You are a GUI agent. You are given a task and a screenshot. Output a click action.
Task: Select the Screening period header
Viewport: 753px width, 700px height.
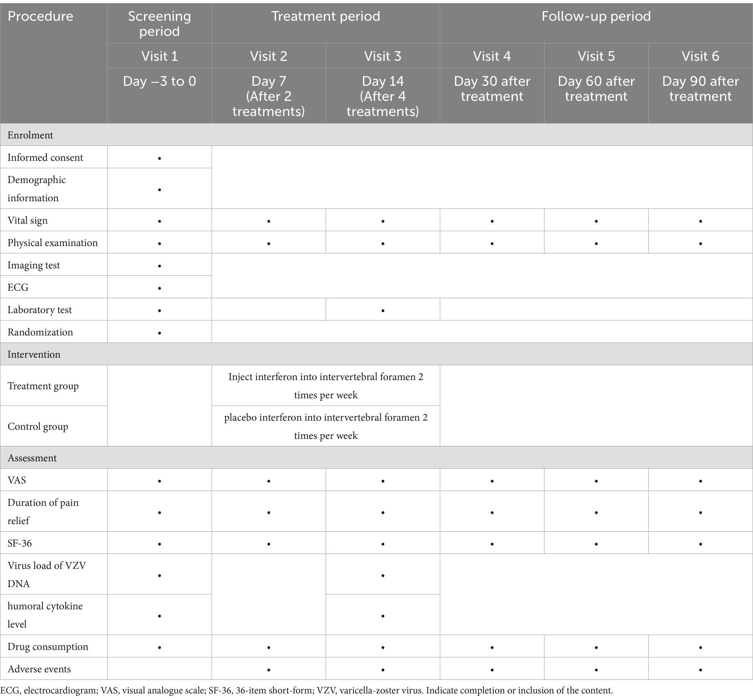[159, 23]
